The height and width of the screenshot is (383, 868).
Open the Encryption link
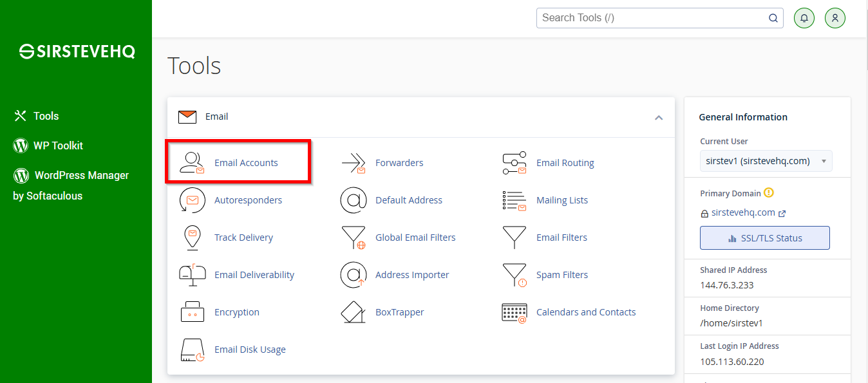click(237, 312)
